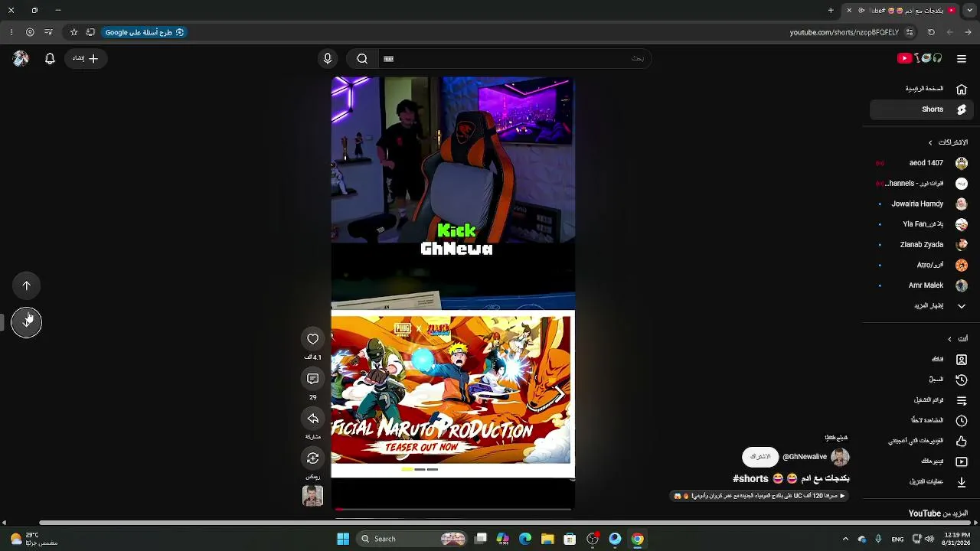The height and width of the screenshot is (551, 980).
Task: Open the aeod 1407 subscription
Action: (922, 163)
